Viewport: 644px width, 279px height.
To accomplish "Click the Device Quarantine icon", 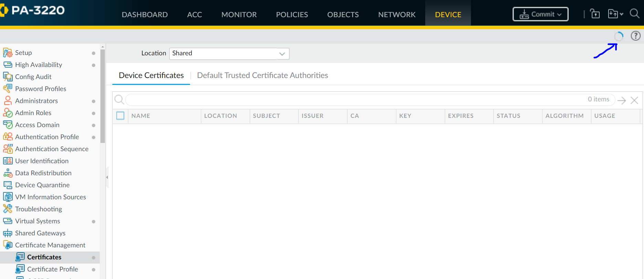I will [8, 185].
